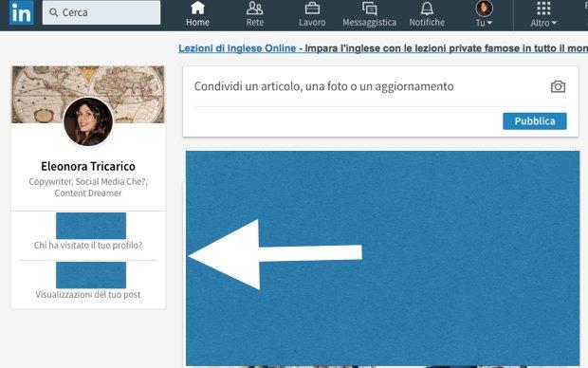
Task: Click the share box to write an update
Action: [323, 86]
